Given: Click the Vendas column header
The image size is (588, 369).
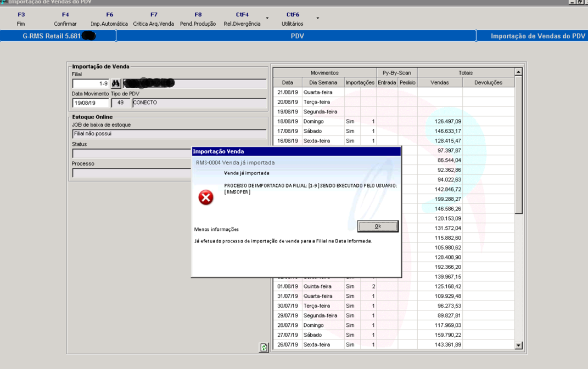Looking at the screenshot, I should point(440,82).
